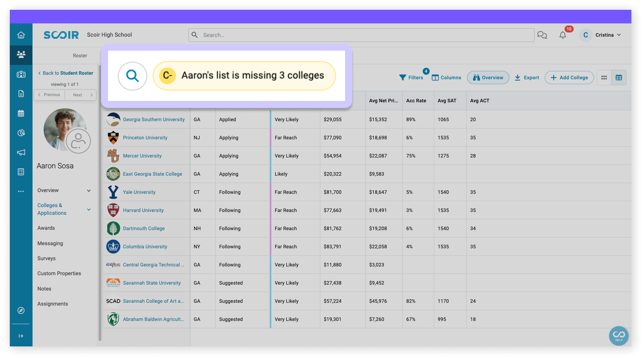Click the student avatar placeholder icon

click(x=78, y=141)
